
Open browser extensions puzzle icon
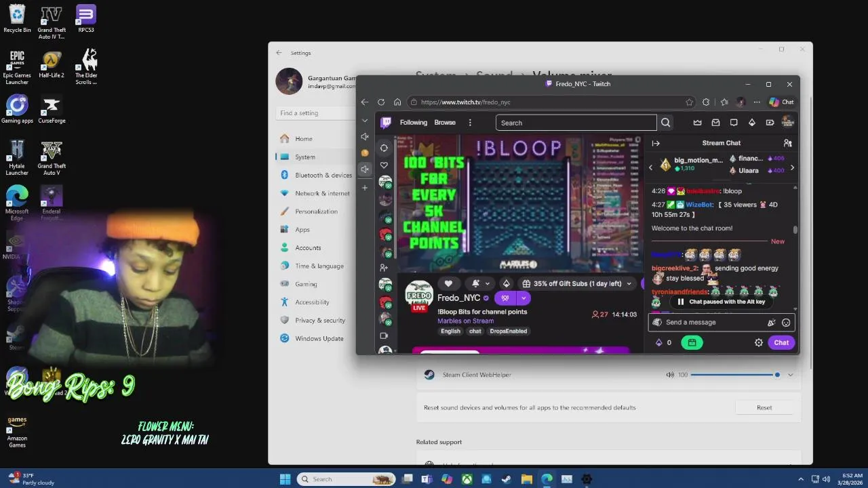pos(706,102)
